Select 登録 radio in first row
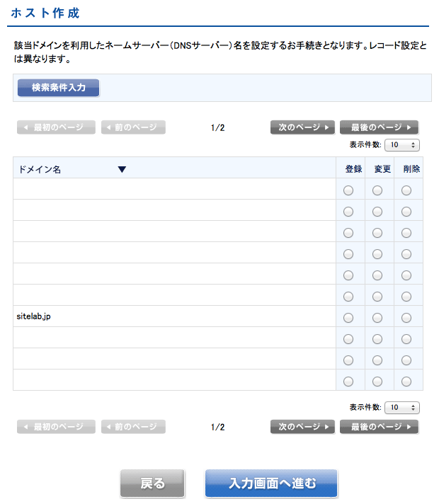Viewport: 439px width, 504px height. click(348, 190)
